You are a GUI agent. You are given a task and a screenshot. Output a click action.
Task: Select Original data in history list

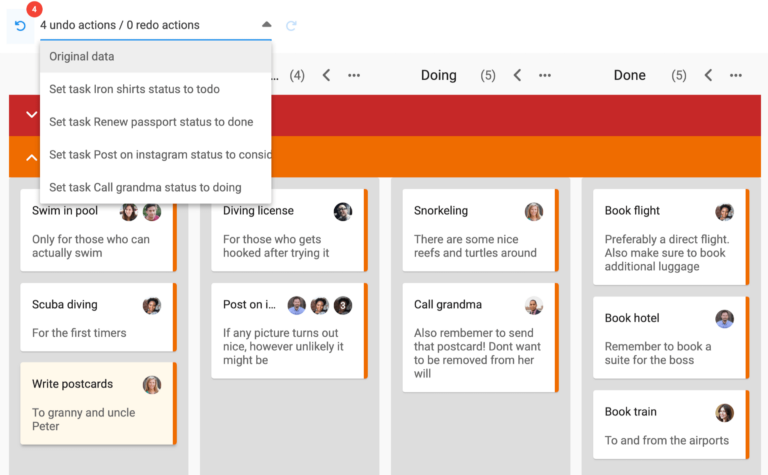[x=155, y=56]
